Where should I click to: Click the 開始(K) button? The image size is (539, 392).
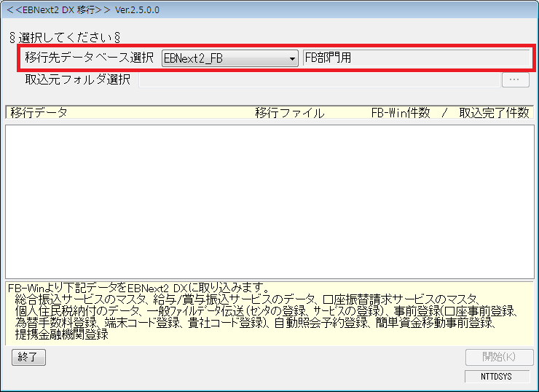click(x=499, y=357)
